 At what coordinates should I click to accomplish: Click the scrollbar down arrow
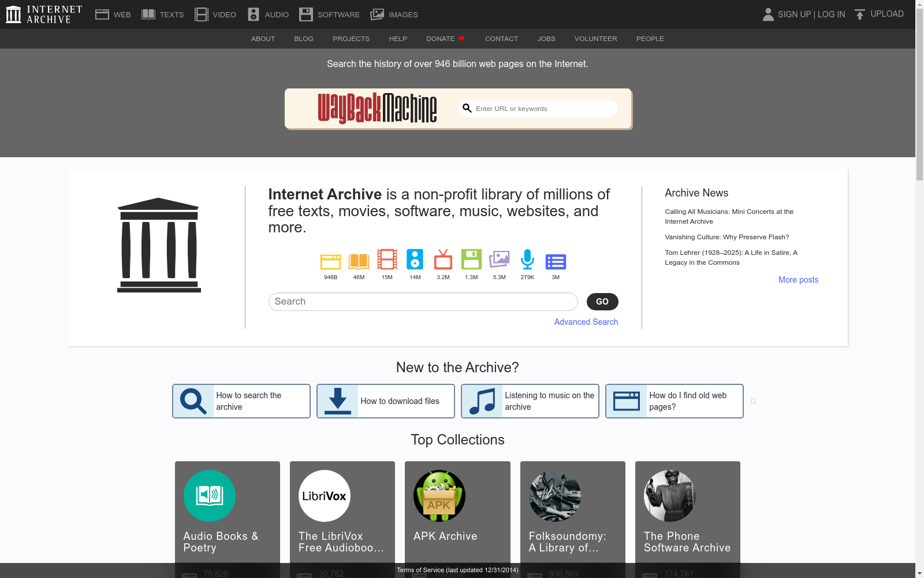click(x=919, y=573)
